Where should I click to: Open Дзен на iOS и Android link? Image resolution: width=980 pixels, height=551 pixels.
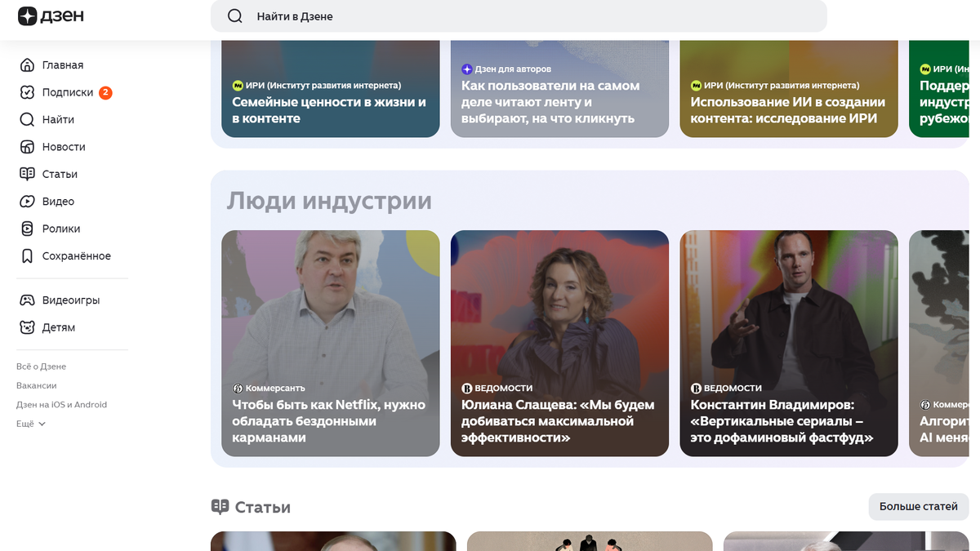coord(61,405)
